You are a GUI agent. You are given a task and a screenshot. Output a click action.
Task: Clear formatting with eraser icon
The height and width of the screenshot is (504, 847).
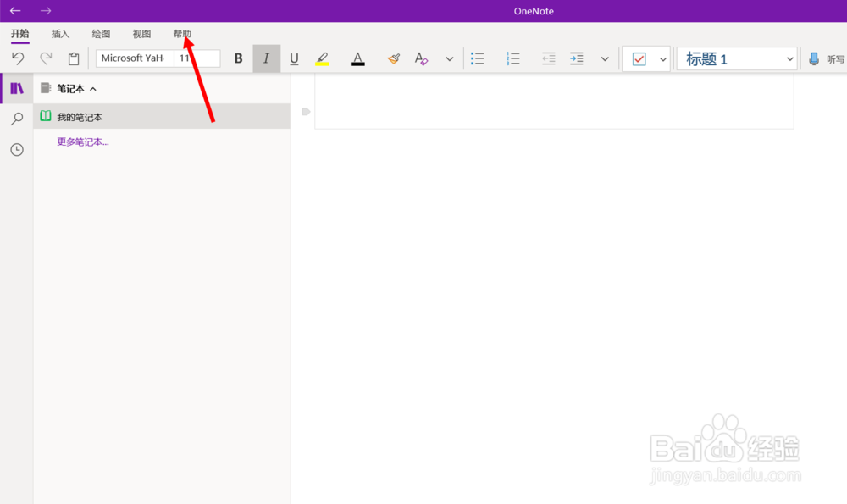[421, 58]
